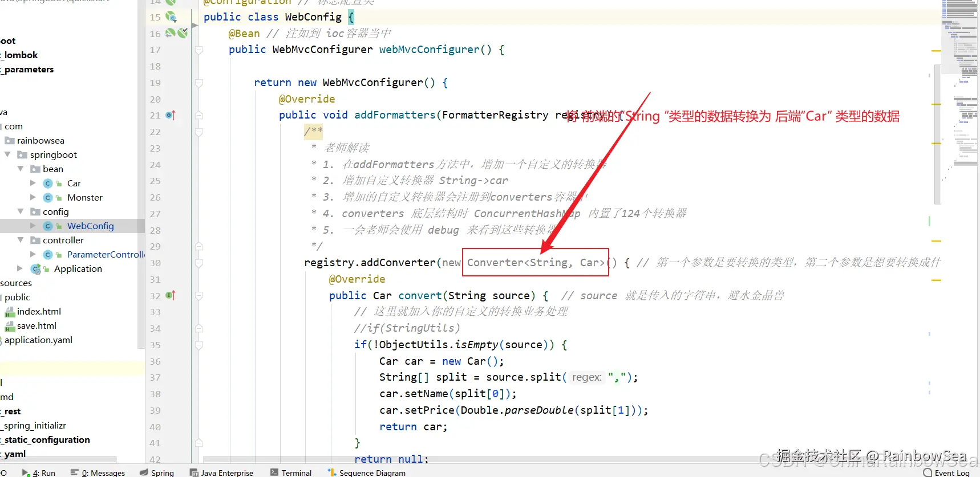The height and width of the screenshot is (477, 980).
Task: Collapse the controller folder node
Action: coord(21,240)
